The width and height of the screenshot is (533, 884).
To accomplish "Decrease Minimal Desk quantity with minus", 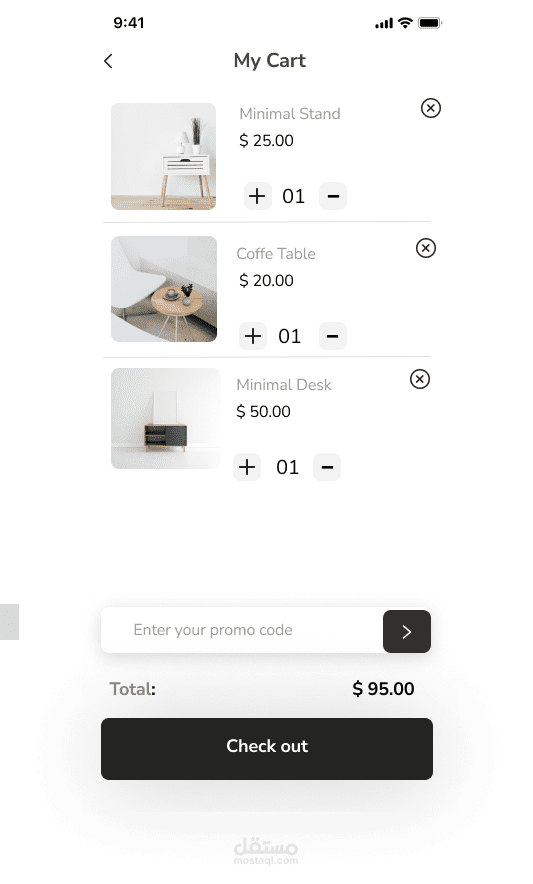I will (327, 467).
